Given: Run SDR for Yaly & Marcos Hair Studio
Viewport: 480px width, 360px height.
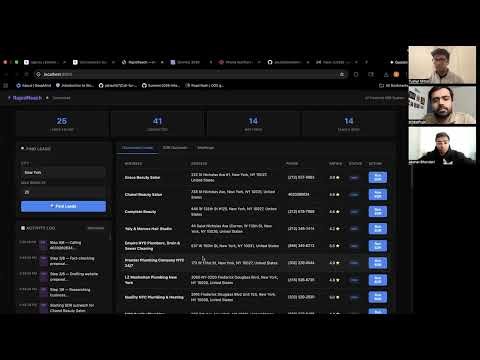Looking at the screenshot, I should click(x=378, y=229).
